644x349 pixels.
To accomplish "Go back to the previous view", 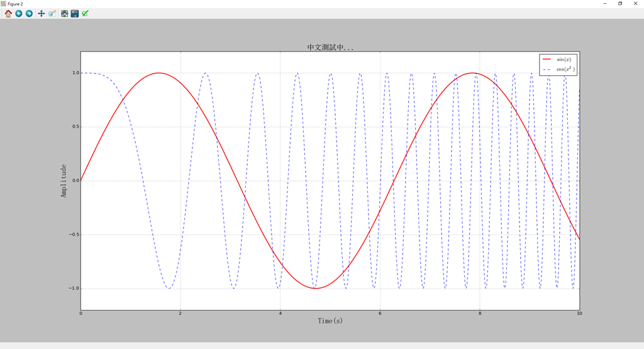I will coord(19,14).
